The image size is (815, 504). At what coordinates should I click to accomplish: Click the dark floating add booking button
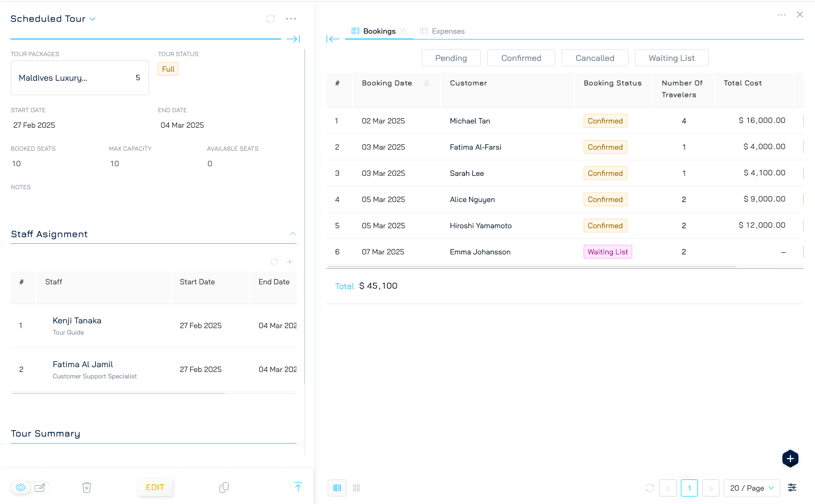pos(790,459)
